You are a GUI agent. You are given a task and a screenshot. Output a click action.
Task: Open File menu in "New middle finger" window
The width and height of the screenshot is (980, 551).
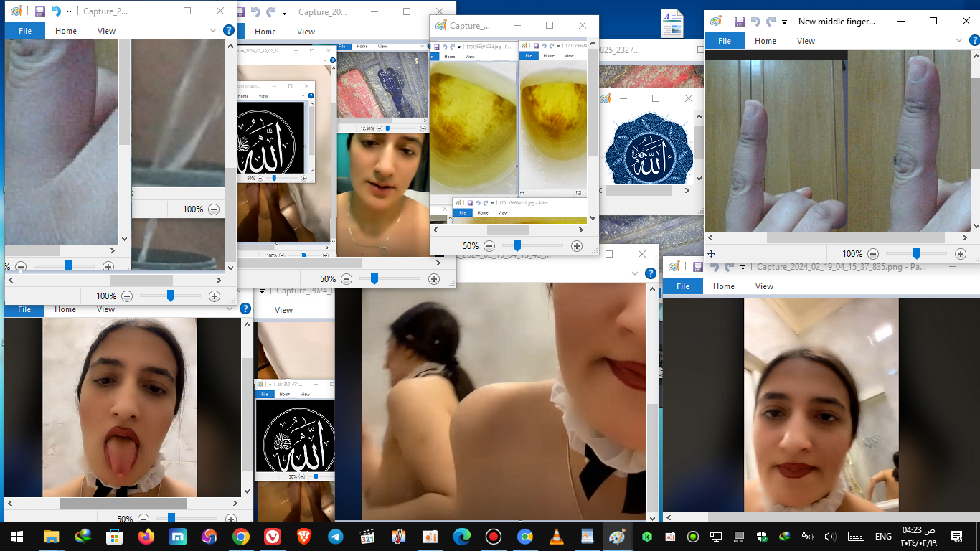click(725, 41)
